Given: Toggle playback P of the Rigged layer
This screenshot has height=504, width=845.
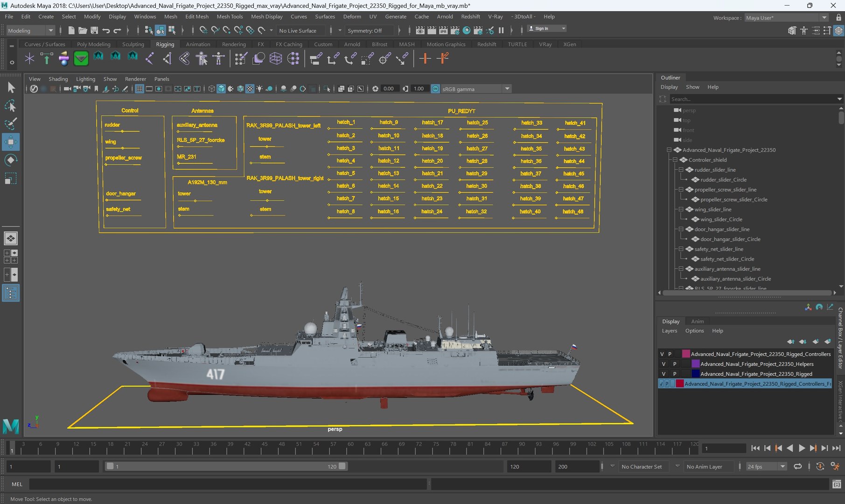Looking at the screenshot, I should pos(675,374).
